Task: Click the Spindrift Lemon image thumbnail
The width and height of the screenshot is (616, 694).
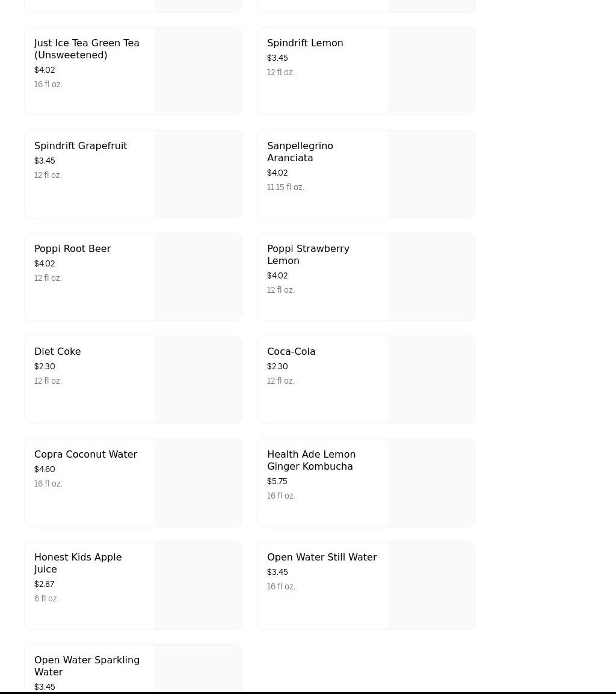Action: [431, 72]
